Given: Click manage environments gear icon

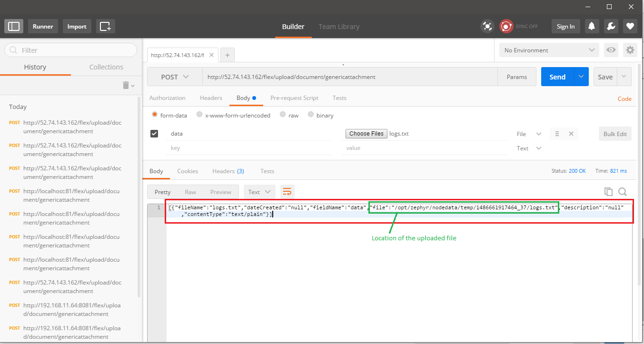Looking at the screenshot, I should pyautogui.click(x=630, y=50).
